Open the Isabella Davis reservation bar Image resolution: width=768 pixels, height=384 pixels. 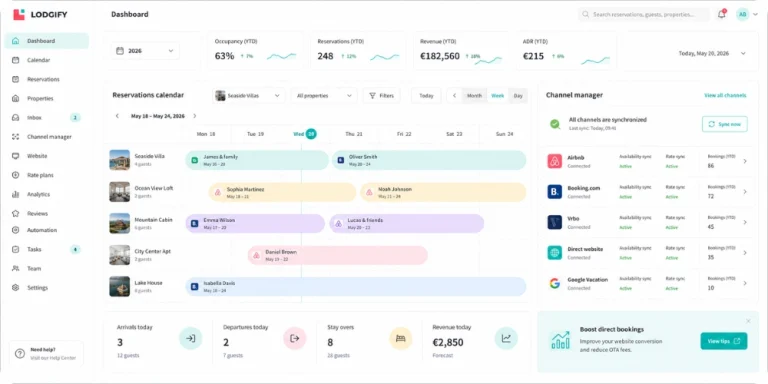tap(356, 287)
